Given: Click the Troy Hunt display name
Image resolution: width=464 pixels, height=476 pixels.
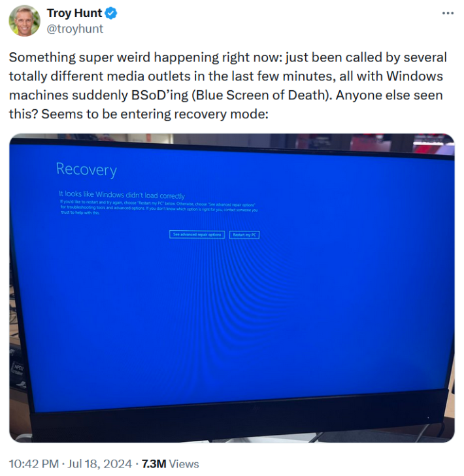Looking at the screenshot, I should (x=75, y=13).
